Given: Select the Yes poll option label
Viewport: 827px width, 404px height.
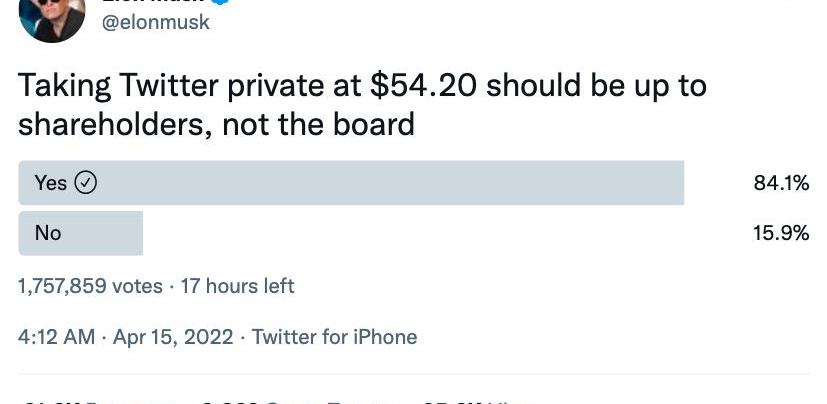Looking at the screenshot, I should click(50, 183).
